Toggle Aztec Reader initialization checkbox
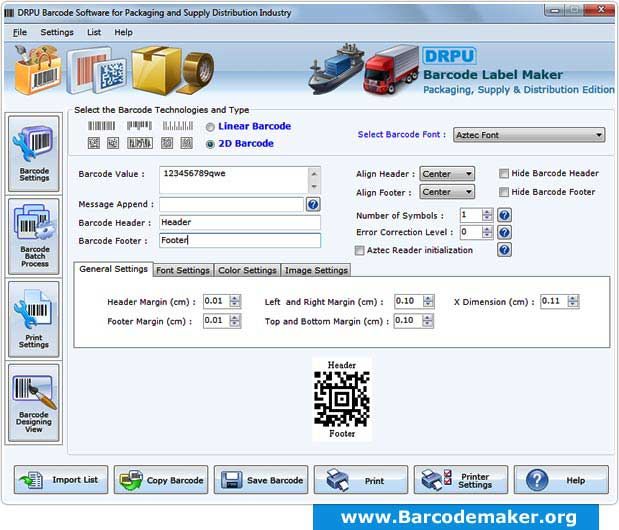Viewport: 619px width, 530px height. [x=359, y=250]
